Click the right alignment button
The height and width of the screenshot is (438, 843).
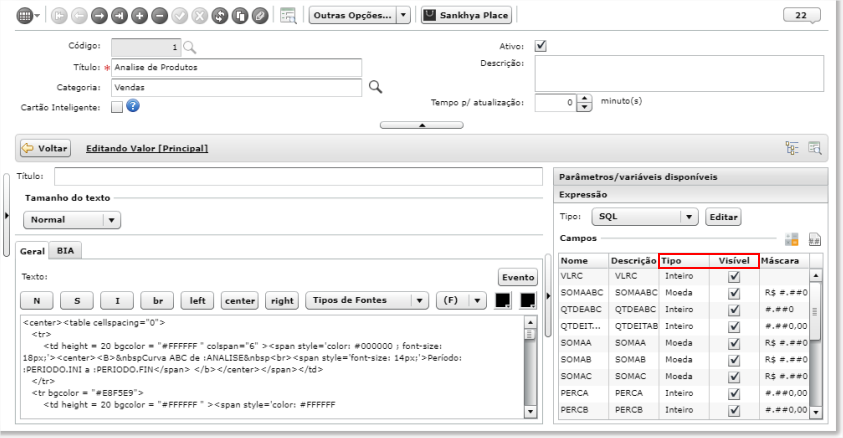tap(282, 300)
